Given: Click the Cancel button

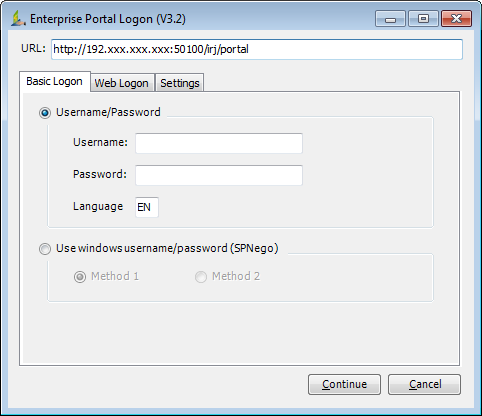Looking at the screenshot, I should pyautogui.click(x=424, y=384).
